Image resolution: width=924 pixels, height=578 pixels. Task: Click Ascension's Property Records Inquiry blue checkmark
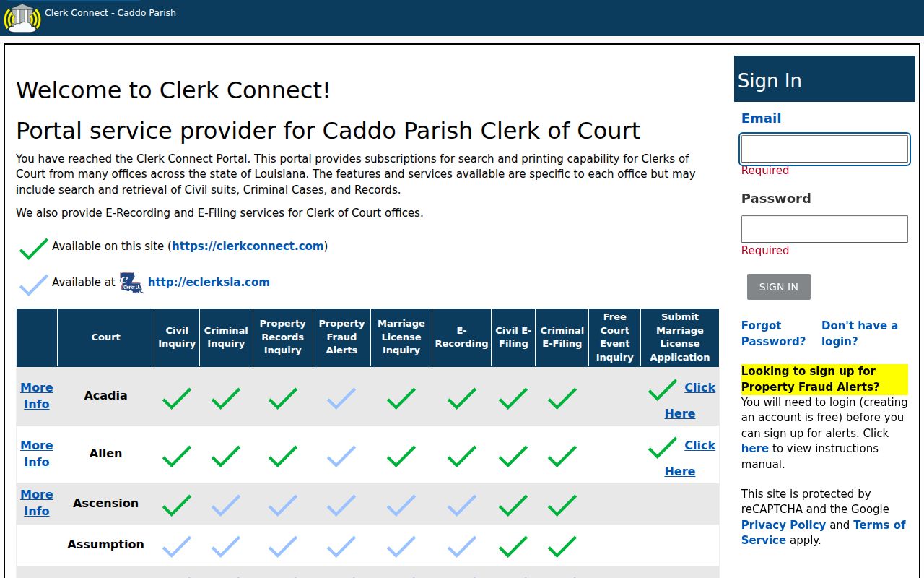(x=283, y=505)
